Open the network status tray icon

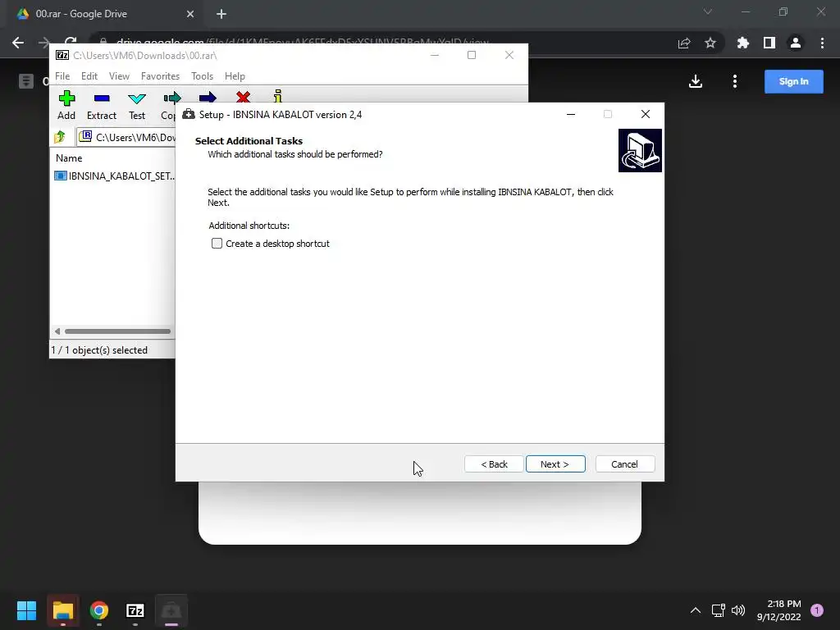[718, 610]
